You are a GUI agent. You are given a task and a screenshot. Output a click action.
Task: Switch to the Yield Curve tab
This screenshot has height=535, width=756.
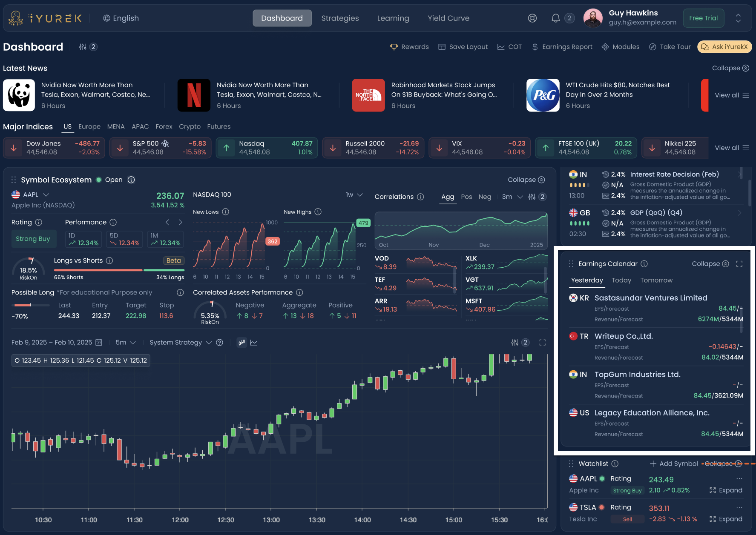point(448,18)
